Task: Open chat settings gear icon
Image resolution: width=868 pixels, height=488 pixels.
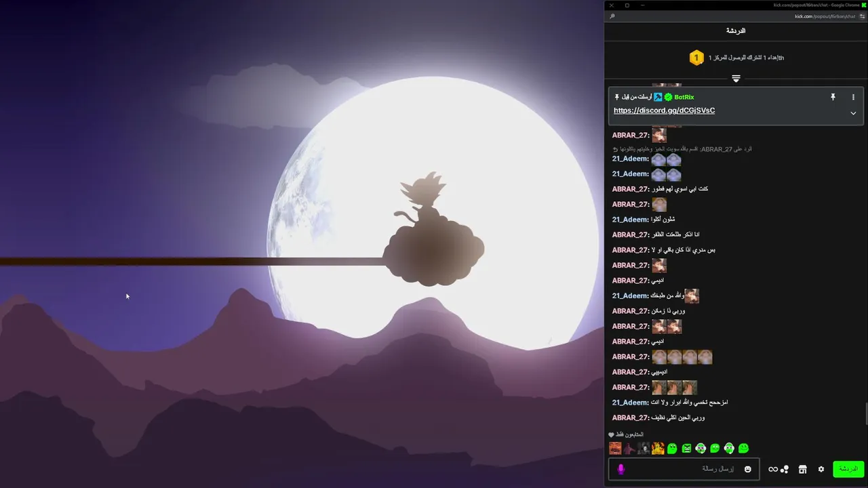Action: tap(821, 469)
